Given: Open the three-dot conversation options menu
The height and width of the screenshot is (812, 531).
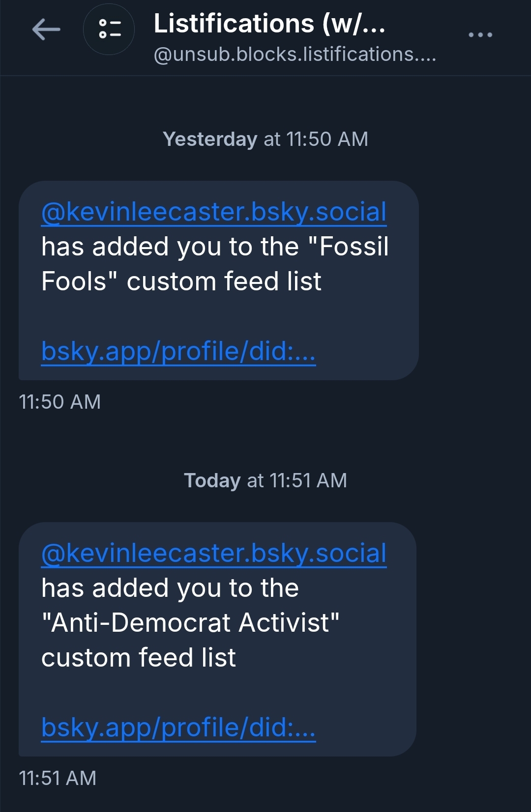Looking at the screenshot, I should coord(480,35).
